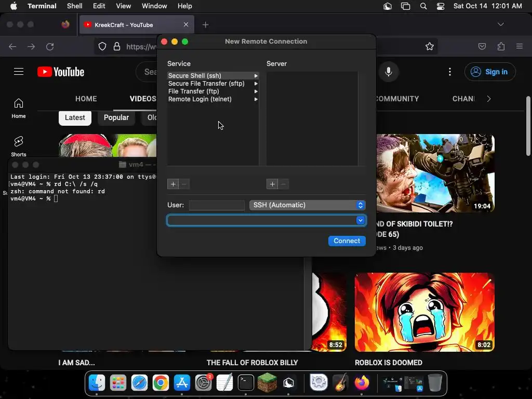Open YouTube guide hamburger menu

[19, 72]
